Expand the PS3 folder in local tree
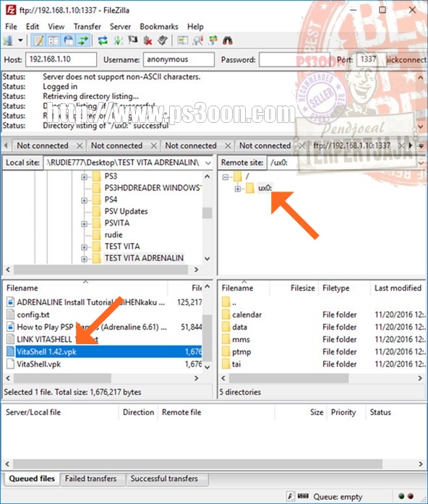Viewport: 428px width, 504px height. [x=84, y=176]
